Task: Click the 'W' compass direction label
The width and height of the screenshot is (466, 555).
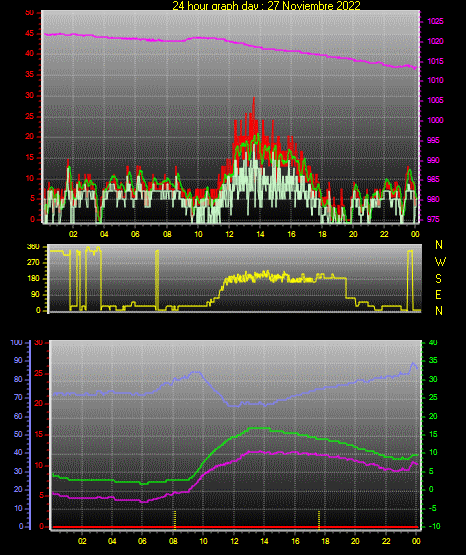Action: click(440, 262)
